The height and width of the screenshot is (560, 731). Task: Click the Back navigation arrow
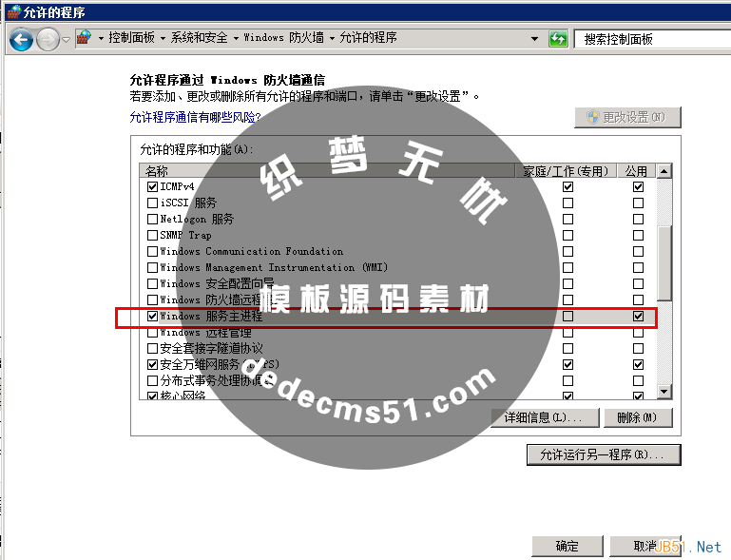[22, 40]
